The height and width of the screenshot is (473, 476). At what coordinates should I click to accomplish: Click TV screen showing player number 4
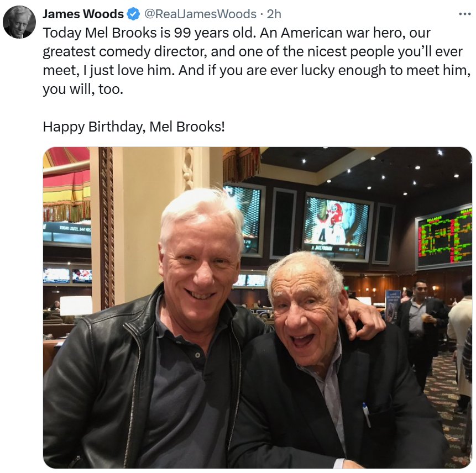(x=338, y=227)
